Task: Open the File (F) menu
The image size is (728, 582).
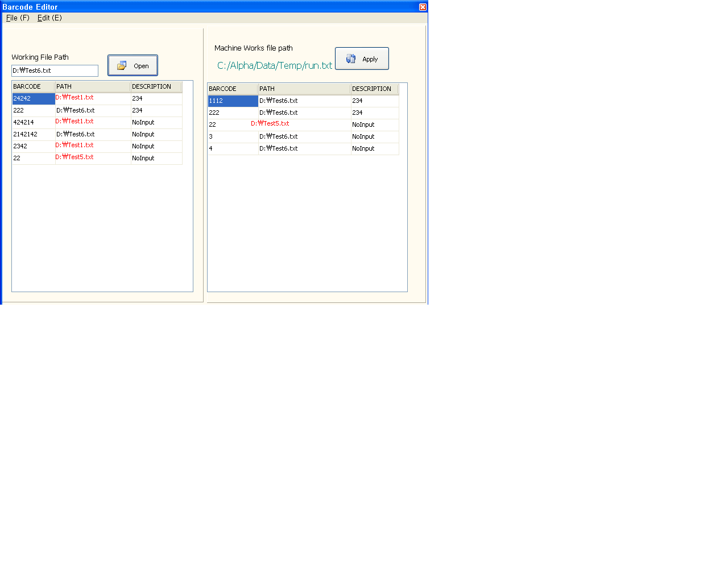Action: click(x=18, y=18)
